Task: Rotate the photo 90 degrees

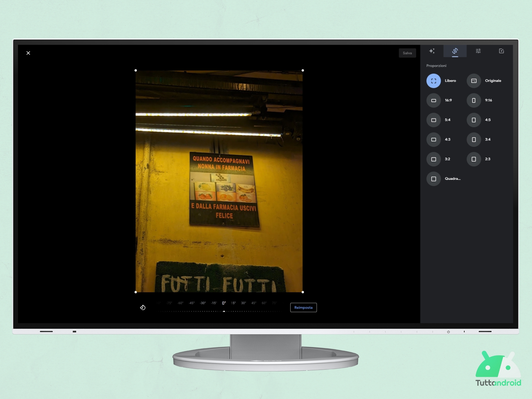Action: point(143,308)
